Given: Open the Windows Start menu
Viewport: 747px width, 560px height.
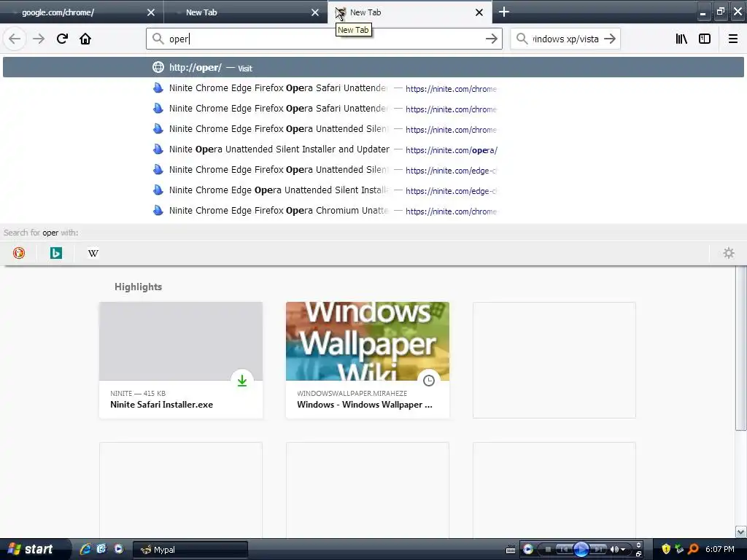Looking at the screenshot, I should 34,549.
